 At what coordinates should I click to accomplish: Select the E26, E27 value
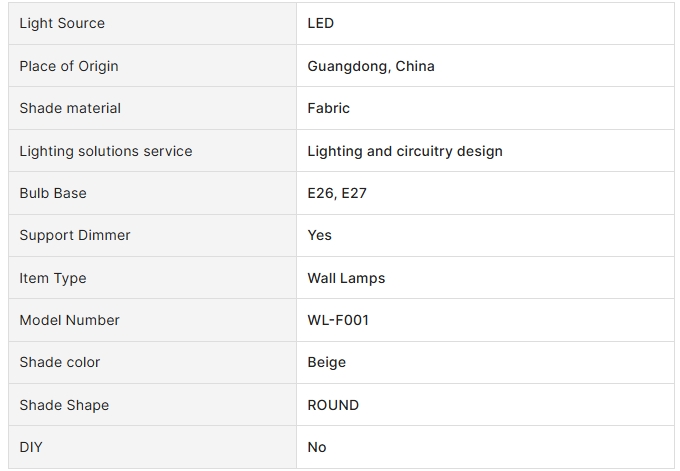[x=337, y=193]
